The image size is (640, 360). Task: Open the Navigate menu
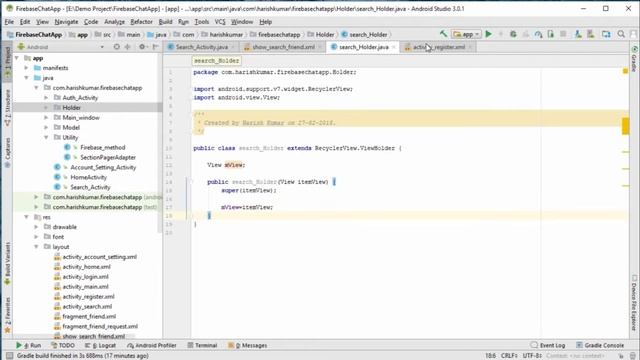click(66, 22)
